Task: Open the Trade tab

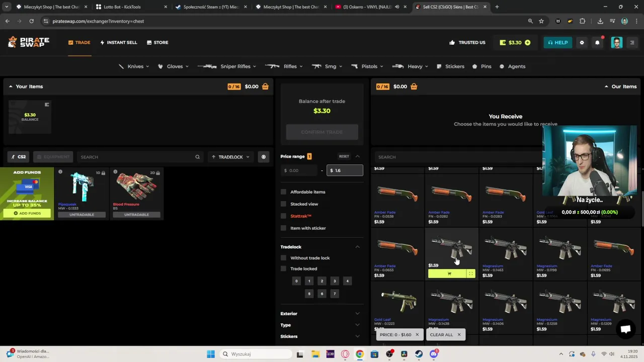Action: click(79, 42)
